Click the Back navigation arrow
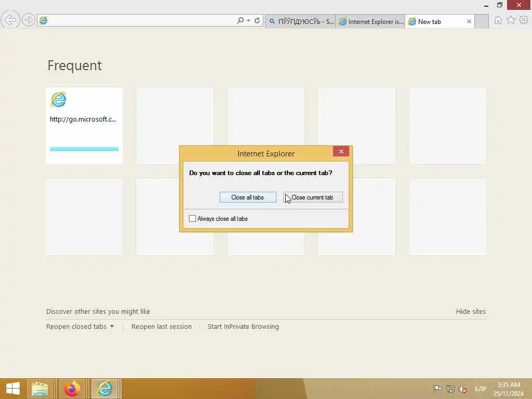 tap(10, 20)
